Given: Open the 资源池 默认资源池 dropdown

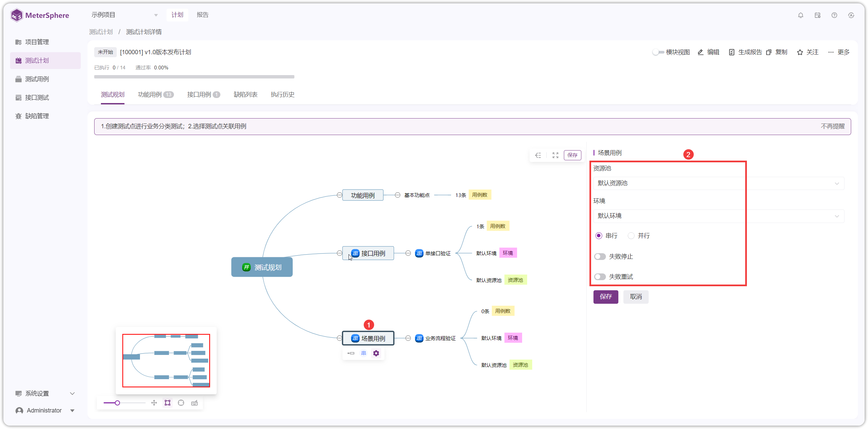Looking at the screenshot, I should (718, 183).
